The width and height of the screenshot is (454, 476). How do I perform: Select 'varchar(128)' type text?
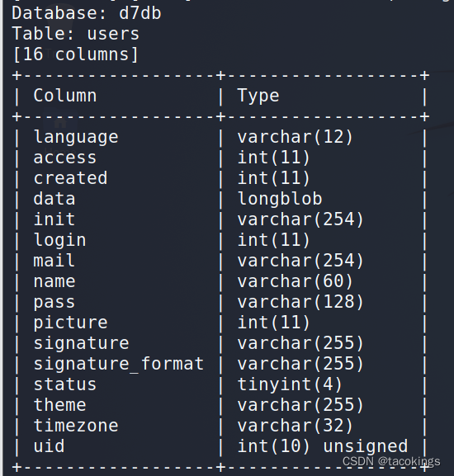coord(300,303)
